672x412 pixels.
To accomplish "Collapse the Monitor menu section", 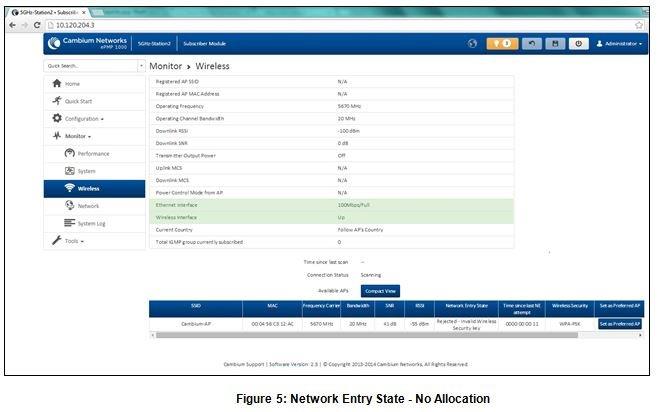I will [78, 136].
